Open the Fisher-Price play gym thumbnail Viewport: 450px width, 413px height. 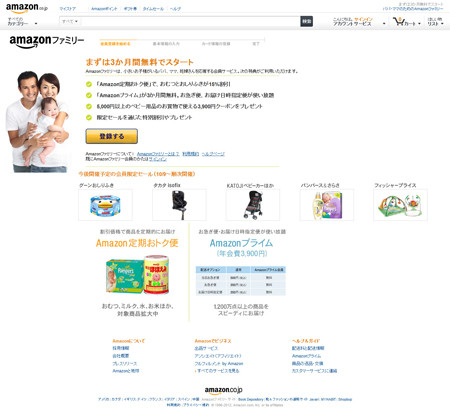point(400,205)
